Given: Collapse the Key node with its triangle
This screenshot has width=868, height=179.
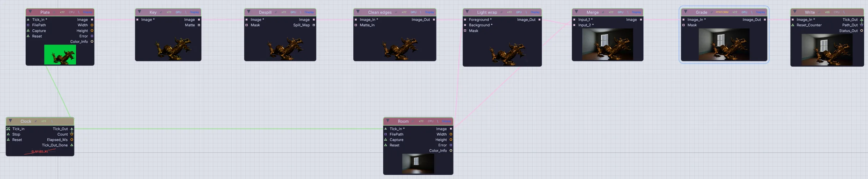Looking at the screenshot, I should pyautogui.click(x=140, y=12).
